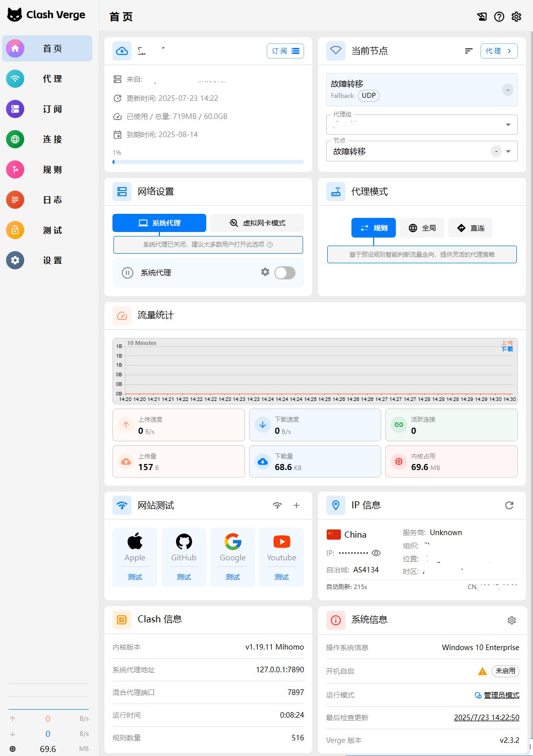Open 订阅 page from the sidebar
Viewport: 533px width, 756px height.
pyautogui.click(x=47, y=109)
